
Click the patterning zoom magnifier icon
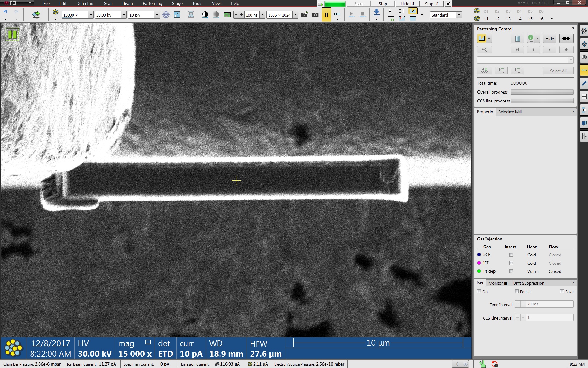click(x=484, y=50)
